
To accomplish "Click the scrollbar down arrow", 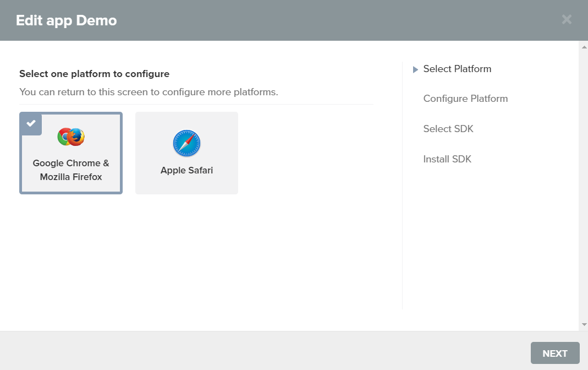I will [x=584, y=325].
